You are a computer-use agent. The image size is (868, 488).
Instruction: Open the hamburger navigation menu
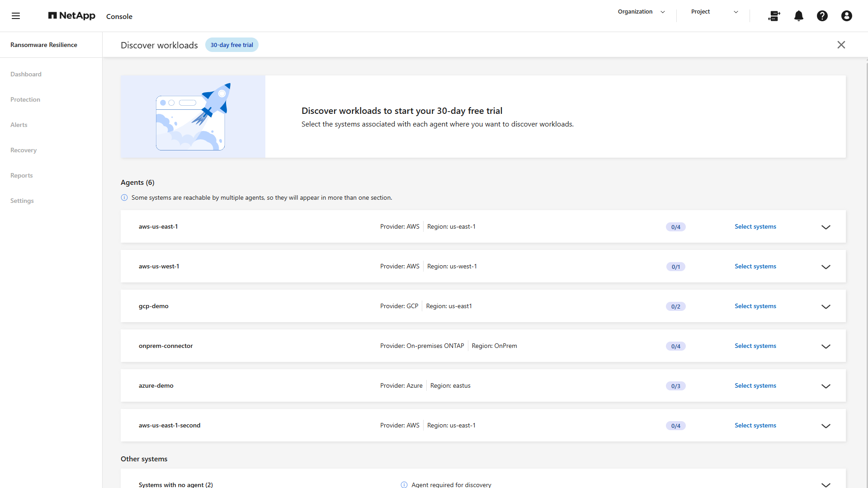(x=16, y=16)
